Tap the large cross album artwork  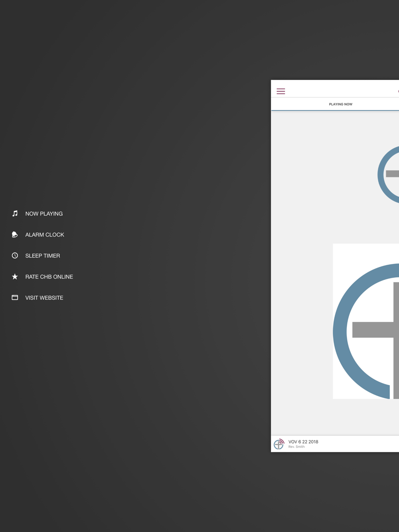point(366,321)
